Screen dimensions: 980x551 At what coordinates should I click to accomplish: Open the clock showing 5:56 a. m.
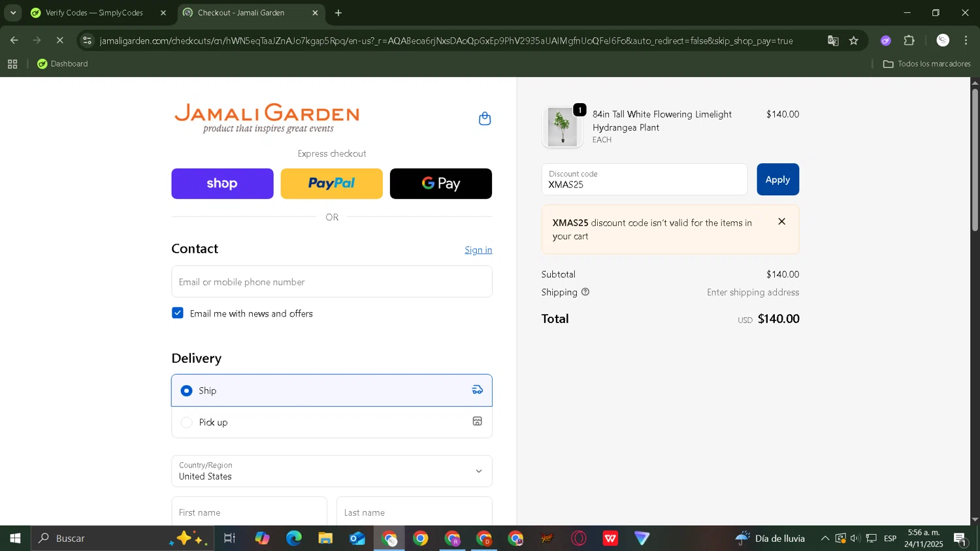click(924, 539)
